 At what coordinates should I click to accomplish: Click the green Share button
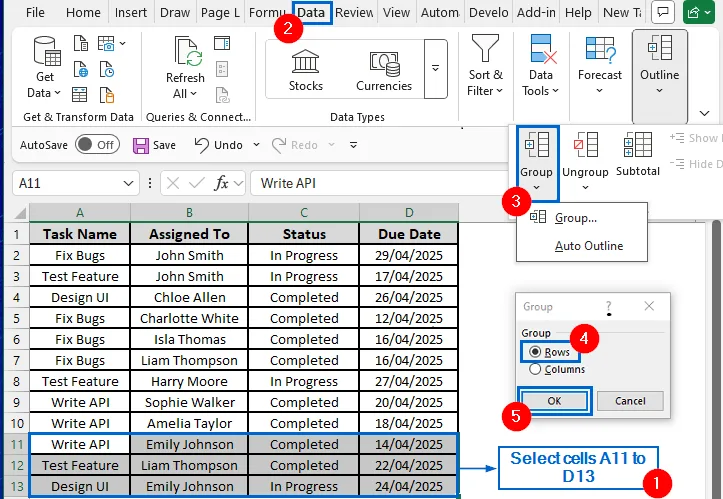pyautogui.click(x=699, y=12)
